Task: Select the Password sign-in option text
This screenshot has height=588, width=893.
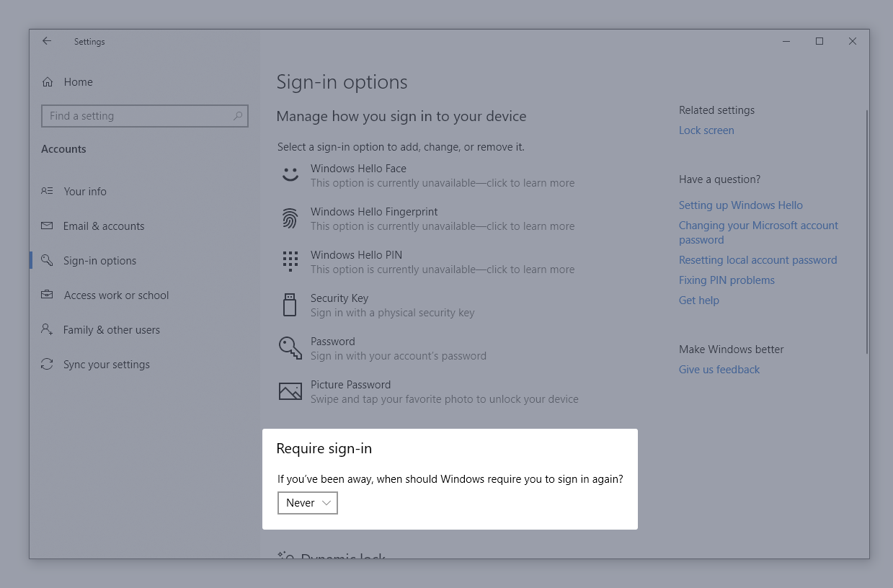Action: [x=333, y=342]
